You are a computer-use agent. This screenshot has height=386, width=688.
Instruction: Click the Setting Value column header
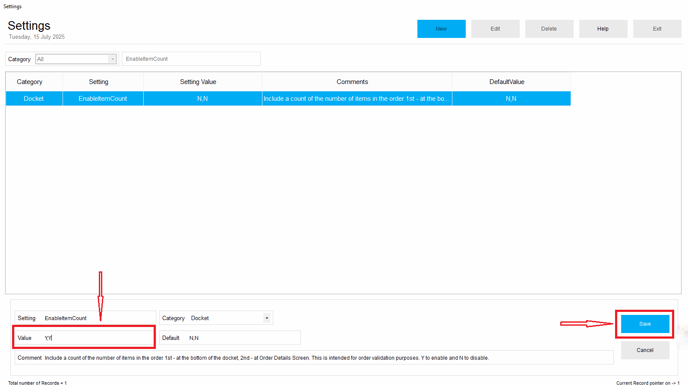[198, 82]
